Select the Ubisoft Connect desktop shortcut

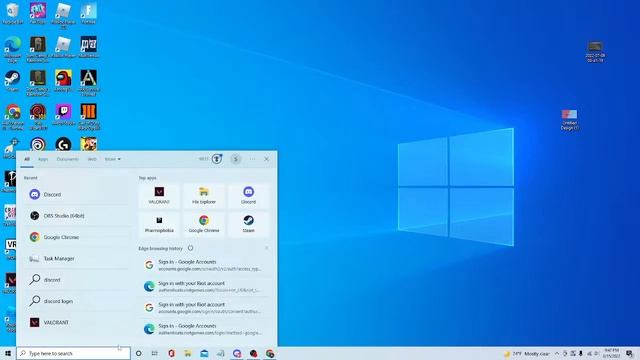[38, 144]
